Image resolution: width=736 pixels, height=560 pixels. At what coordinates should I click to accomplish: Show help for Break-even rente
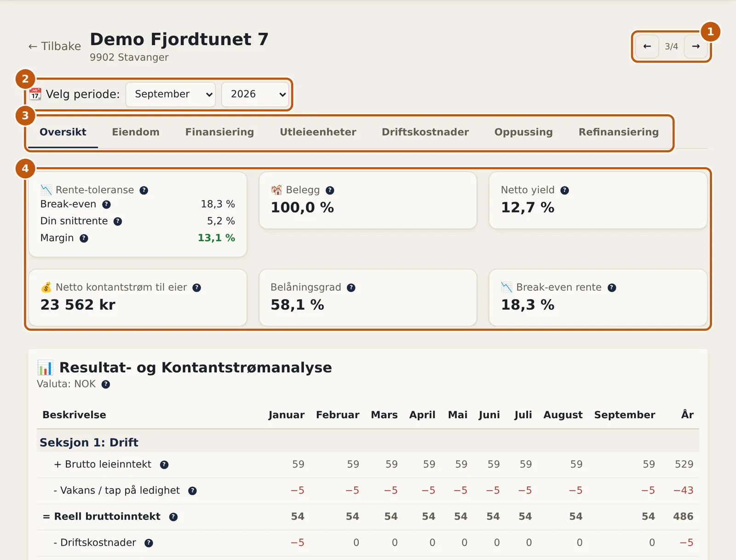[x=612, y=288]
